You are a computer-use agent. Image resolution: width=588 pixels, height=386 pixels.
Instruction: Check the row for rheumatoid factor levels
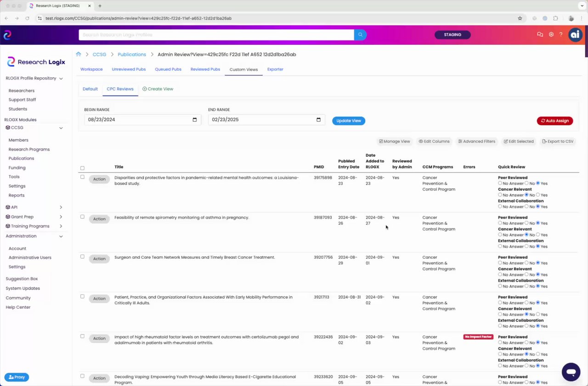(x=83, y=336)
